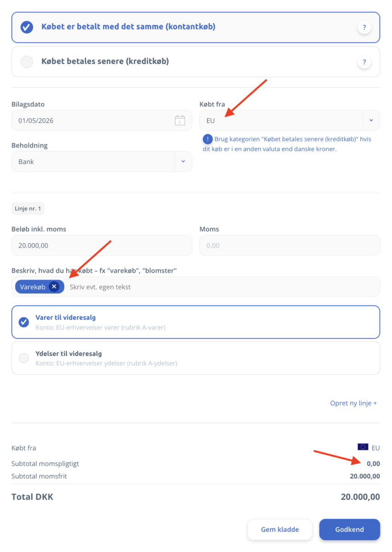
Task: Select Varer til videresalg option
Action: point(196,322)
